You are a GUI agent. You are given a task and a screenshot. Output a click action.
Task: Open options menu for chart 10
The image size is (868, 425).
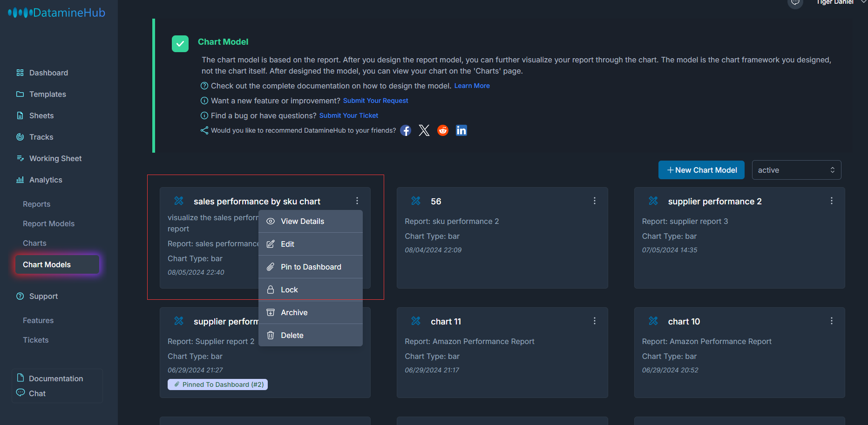(x=831, y=321)
